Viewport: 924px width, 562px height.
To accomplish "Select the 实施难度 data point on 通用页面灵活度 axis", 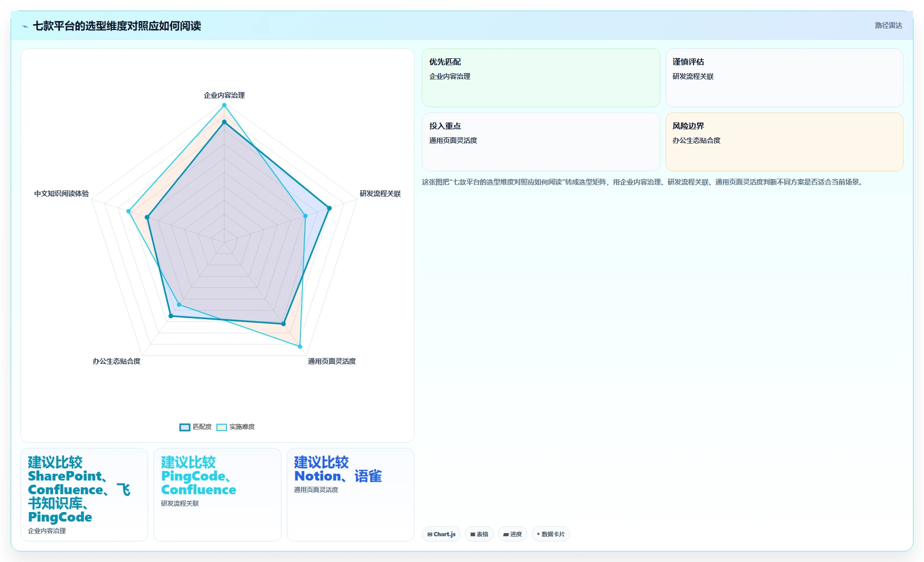I will 300,346.
